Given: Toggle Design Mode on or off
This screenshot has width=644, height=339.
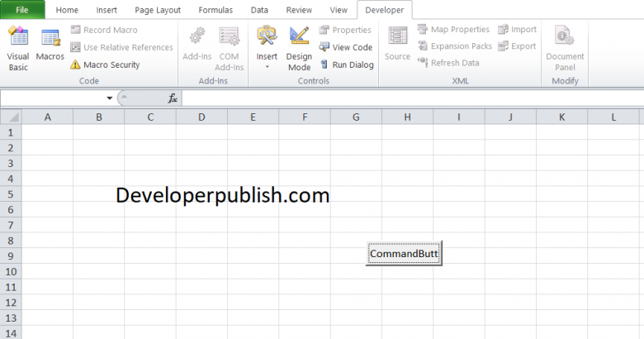Looking at the screenshot, I should tap(299, 46).
